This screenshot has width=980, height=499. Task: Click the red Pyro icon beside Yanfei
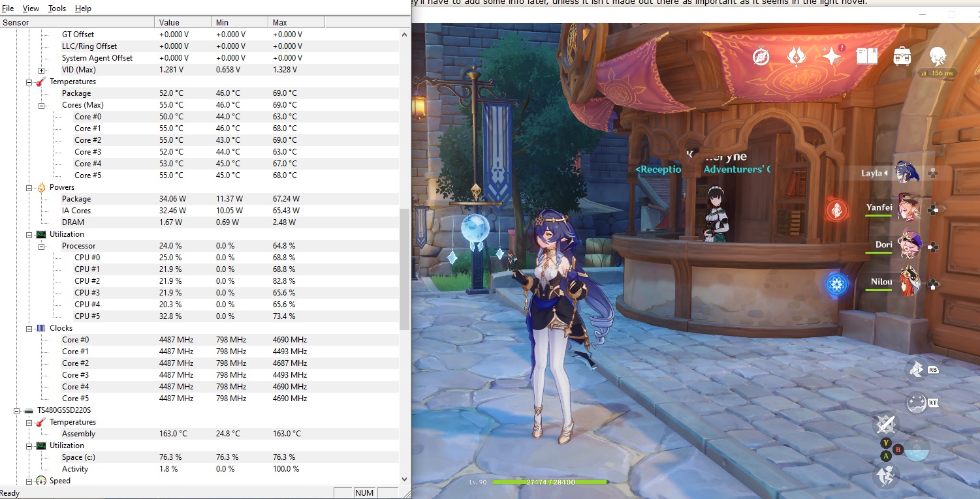coord(836,209)
